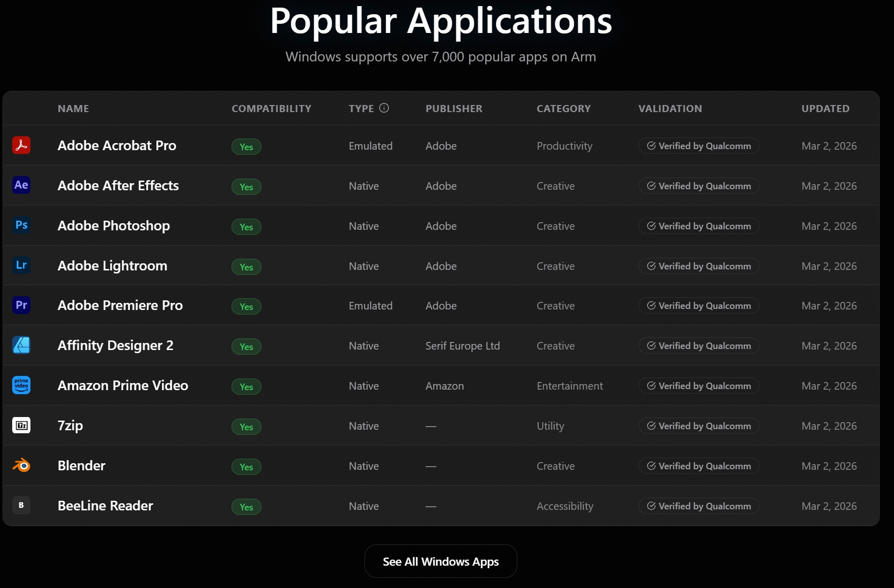Open the Adobe Photoshop app name
Screen dimensions: 894x588
pos(114,226)
